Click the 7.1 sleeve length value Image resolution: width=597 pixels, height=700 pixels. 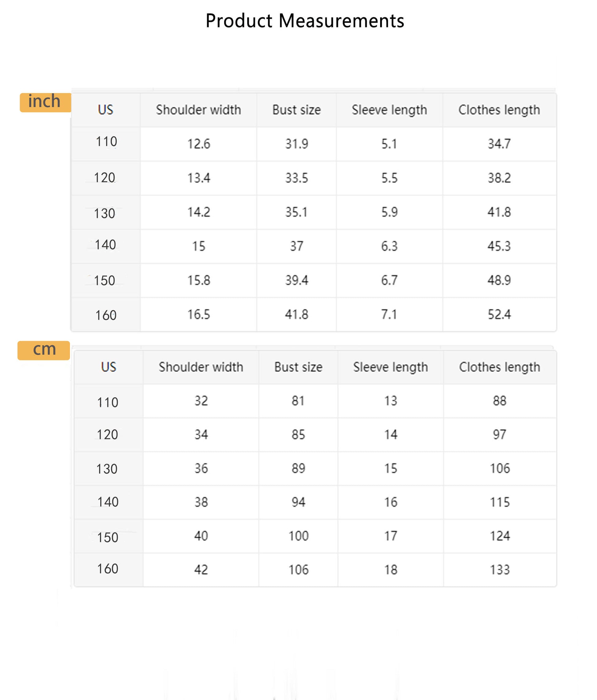[x=389, y=314]
